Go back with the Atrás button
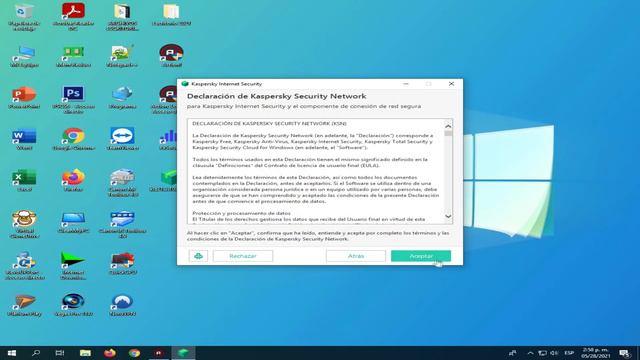The height and width of the screenshot is (360, 640). [356, 256]
